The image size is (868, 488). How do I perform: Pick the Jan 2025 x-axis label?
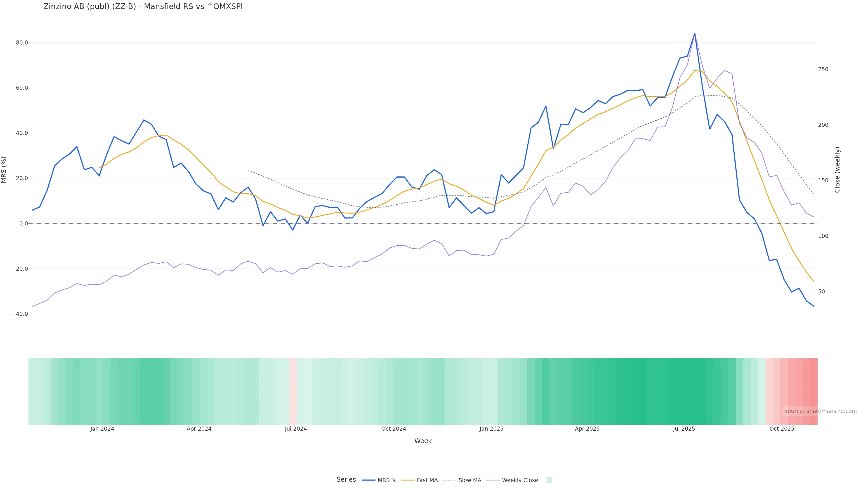491,429
